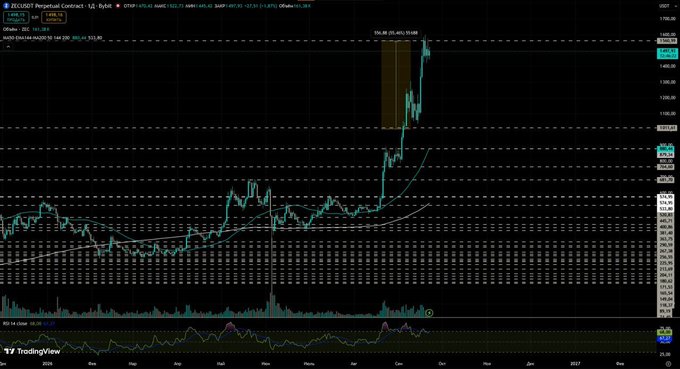680x369 pixels.
Task: Click the 2026 label on time axis
Action: (47, 364)
